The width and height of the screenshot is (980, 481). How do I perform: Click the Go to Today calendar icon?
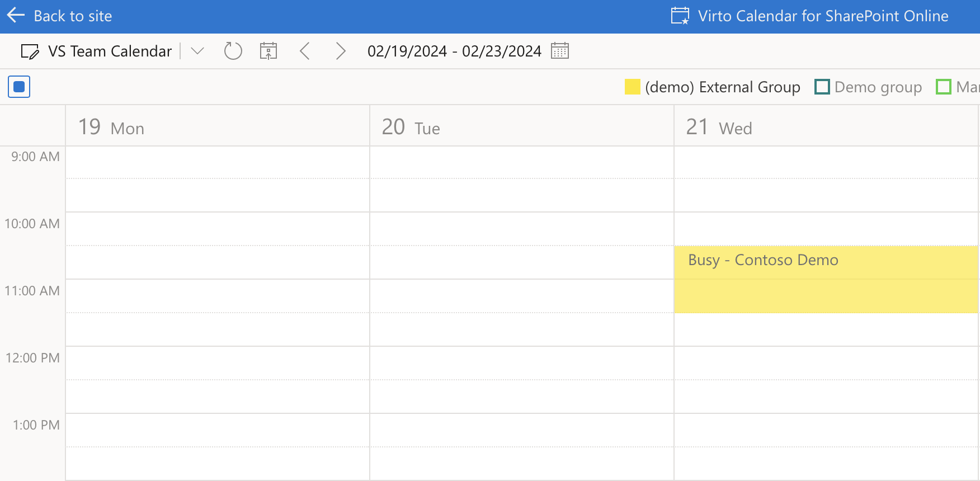(x=268, y=50)
